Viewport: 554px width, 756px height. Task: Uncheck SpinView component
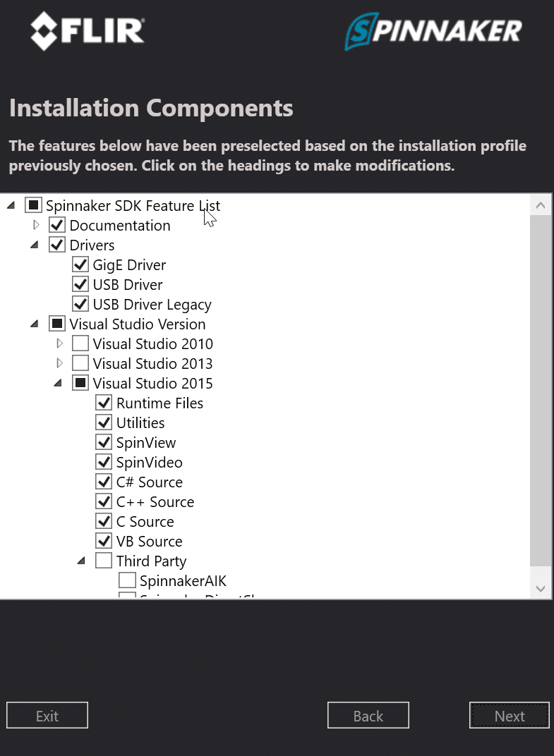(x=104, y=443)
